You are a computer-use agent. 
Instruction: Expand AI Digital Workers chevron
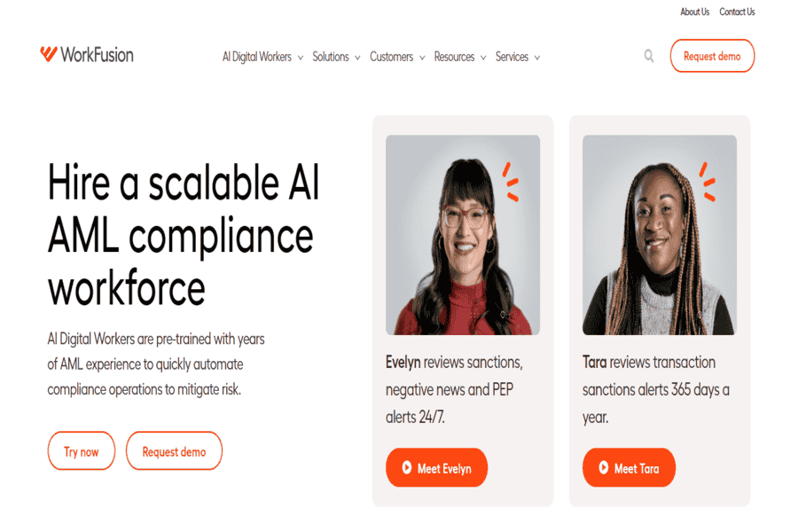pyautogui.click(x=301, y=58)
